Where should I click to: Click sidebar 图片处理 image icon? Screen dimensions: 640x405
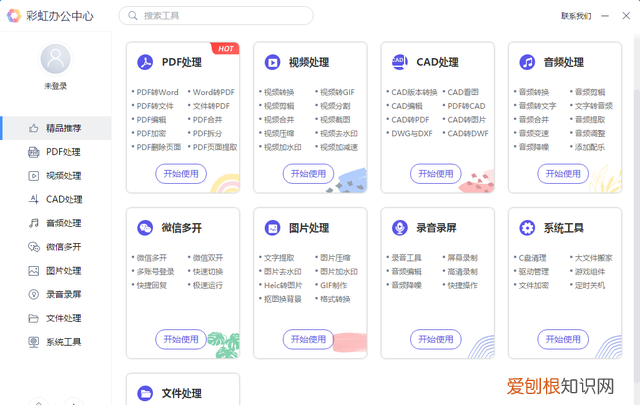coord(33,271)
